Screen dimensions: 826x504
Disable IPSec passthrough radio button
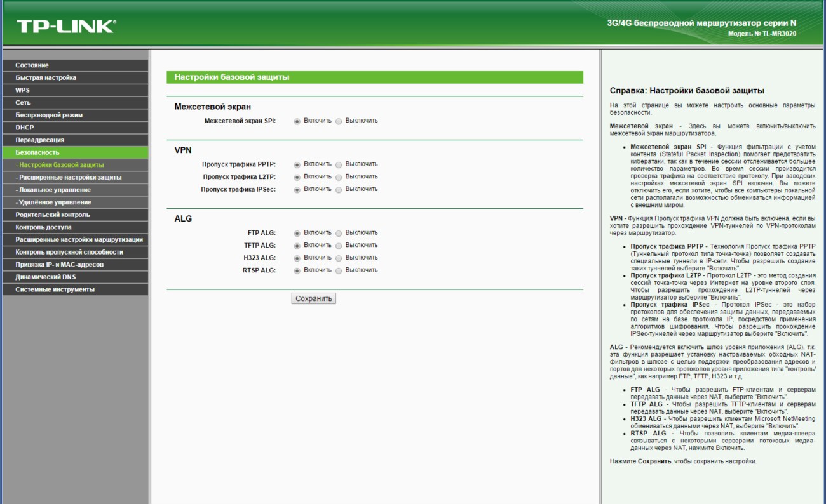[339, 190]
